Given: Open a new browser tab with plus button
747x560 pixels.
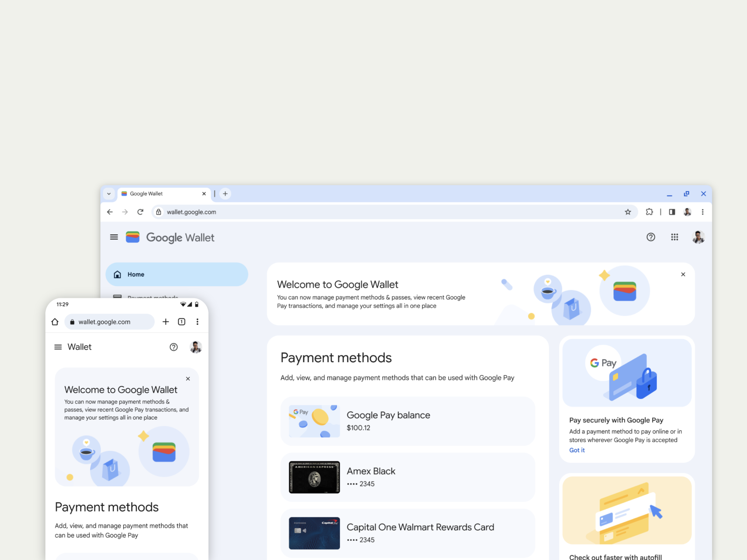Looking at the screenshot, I should [x=225, y=194].
